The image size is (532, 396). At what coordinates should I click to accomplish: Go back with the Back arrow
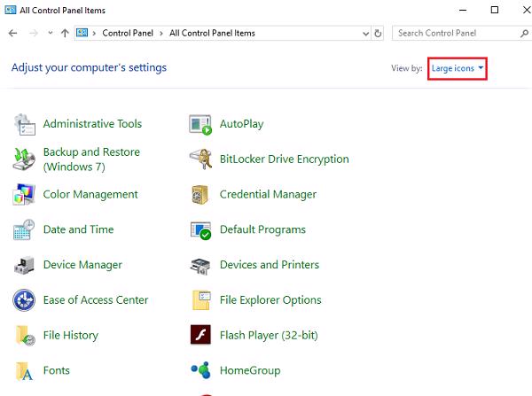(13, 34)
